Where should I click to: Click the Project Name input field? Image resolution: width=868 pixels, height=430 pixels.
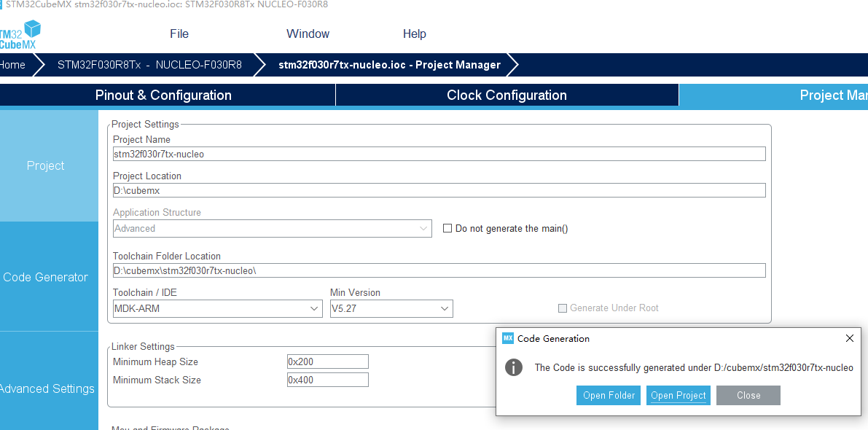(x=439, y=154)
